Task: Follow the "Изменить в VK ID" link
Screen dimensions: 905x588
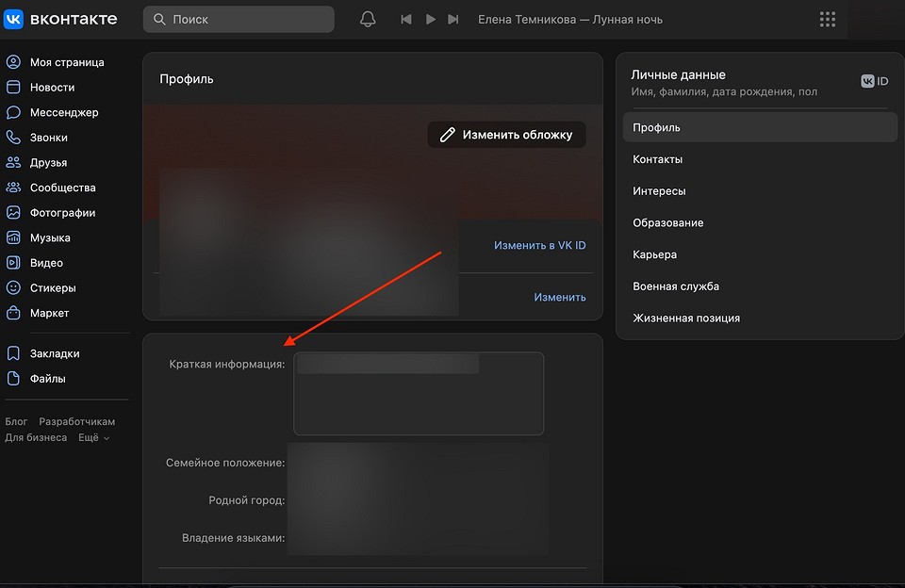Action: click(x=539, y=245)
